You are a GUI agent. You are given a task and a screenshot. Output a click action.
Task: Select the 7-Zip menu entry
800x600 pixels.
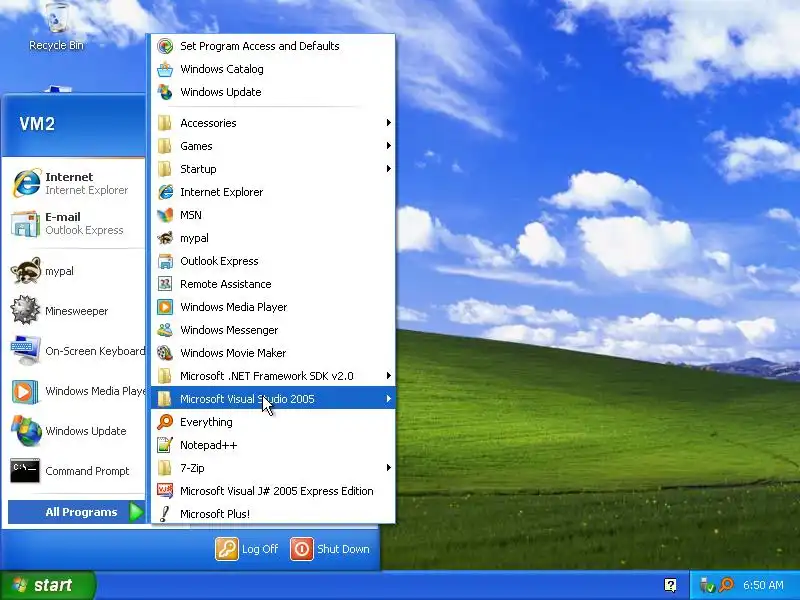coord(273,468)
